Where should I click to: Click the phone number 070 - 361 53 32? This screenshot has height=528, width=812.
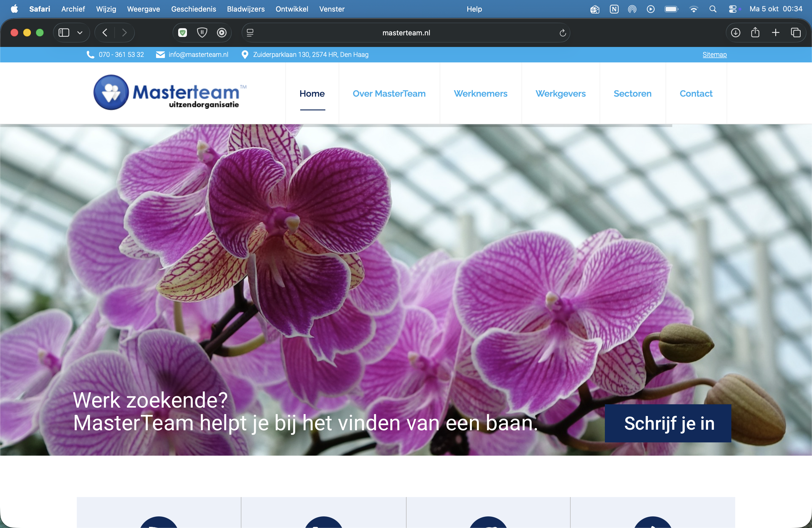pyautogui.click(x=121, y=55)
